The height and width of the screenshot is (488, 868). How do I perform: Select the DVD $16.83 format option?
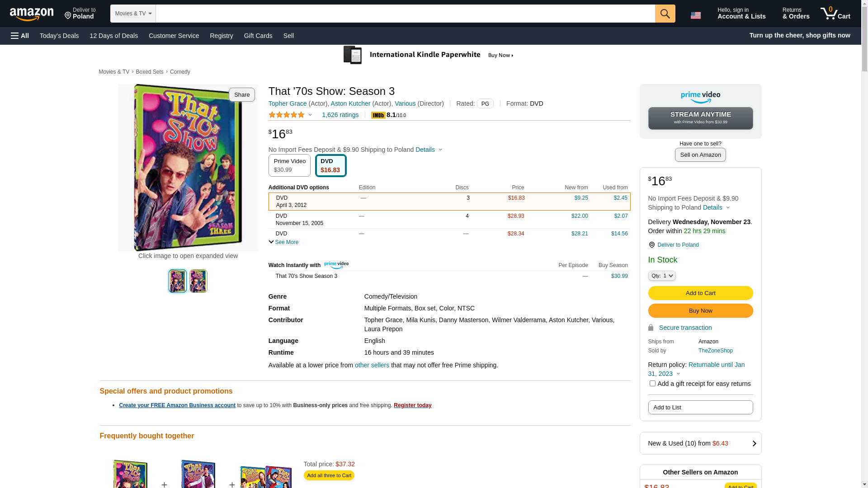(330, 165)
